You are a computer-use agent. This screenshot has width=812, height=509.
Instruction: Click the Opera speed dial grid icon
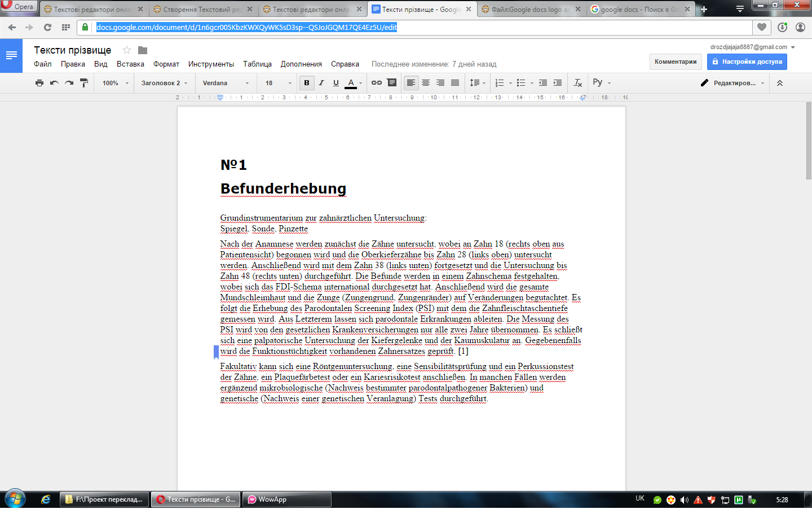66,27
